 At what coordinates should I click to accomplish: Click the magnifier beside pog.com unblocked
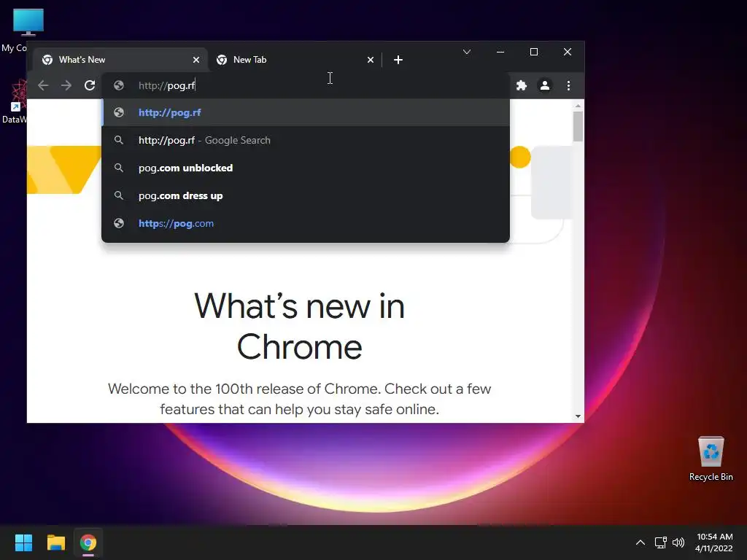pyautogui.click(x=119, y=168)
